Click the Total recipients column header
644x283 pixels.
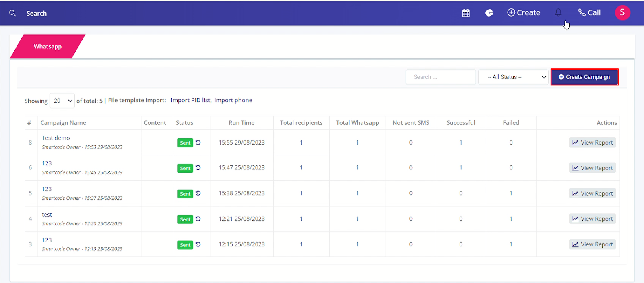[x=301, y=123]
